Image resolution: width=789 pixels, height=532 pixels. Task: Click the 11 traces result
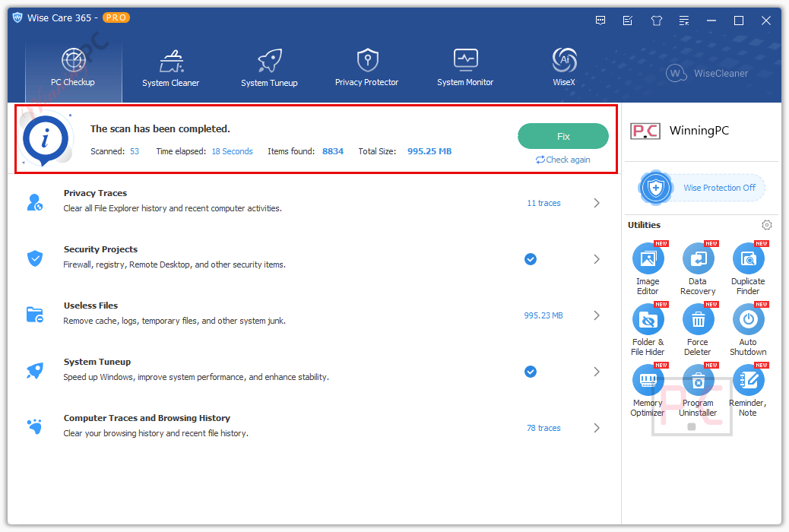pyautogui.click(x=543, y=203)
